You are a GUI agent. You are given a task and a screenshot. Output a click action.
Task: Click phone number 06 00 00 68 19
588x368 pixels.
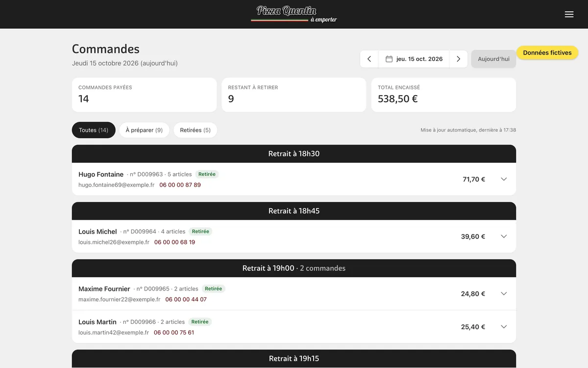click(174, 242)
